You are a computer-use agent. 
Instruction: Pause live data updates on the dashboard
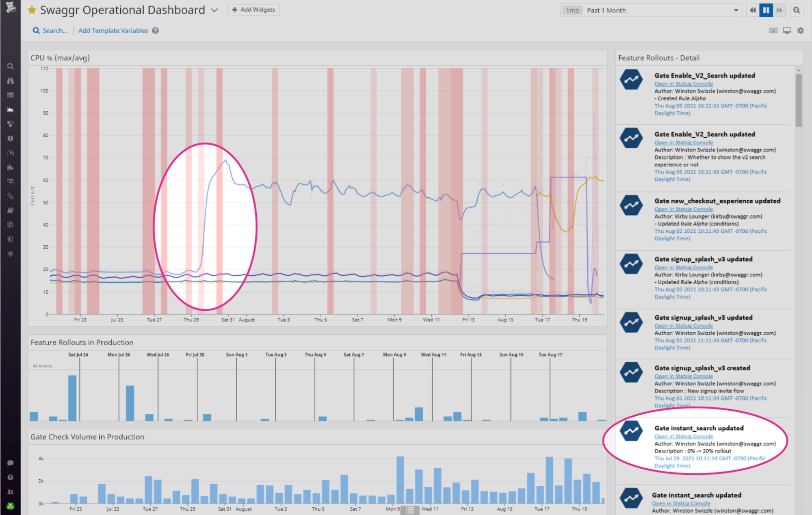click(x=765, y=10)
